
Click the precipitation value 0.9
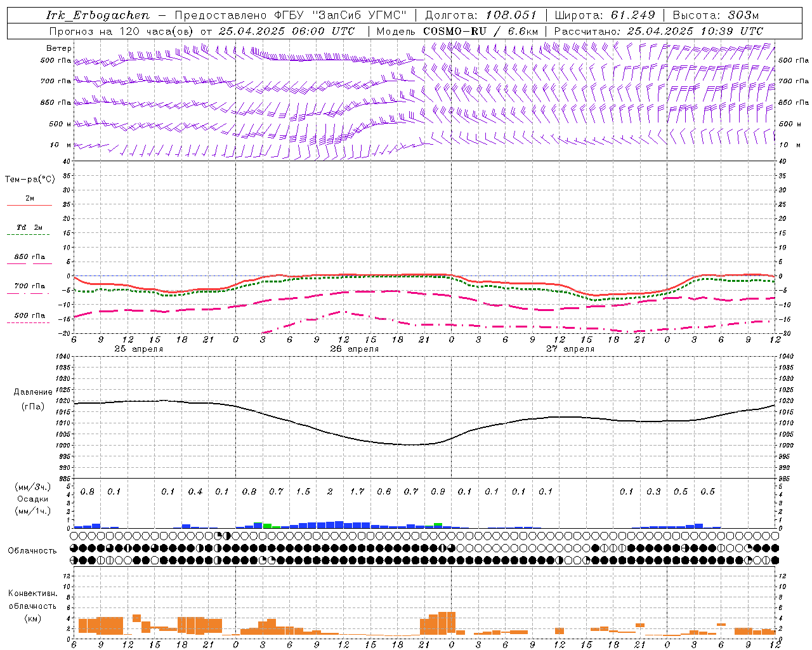coord(438,491)
